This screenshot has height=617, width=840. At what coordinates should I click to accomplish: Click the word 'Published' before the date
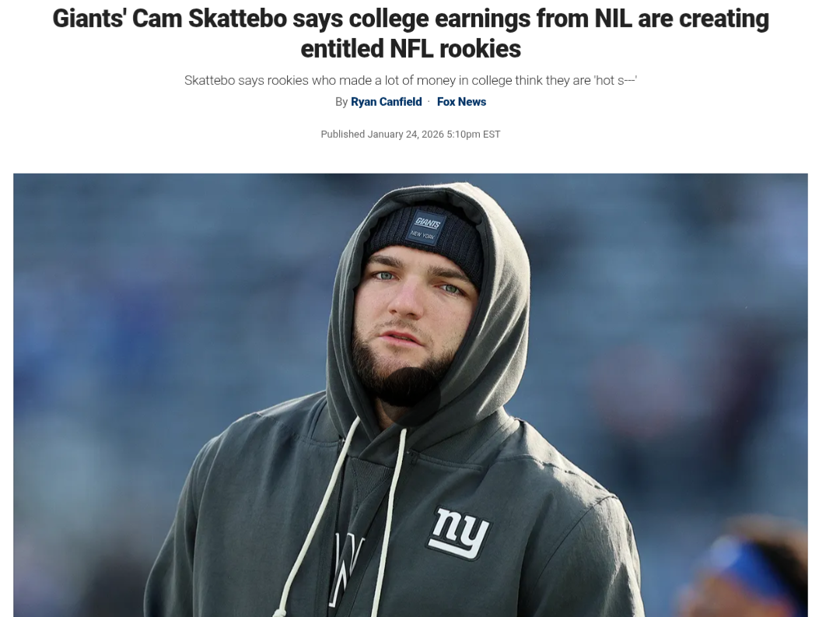click(x=343, y=134)
